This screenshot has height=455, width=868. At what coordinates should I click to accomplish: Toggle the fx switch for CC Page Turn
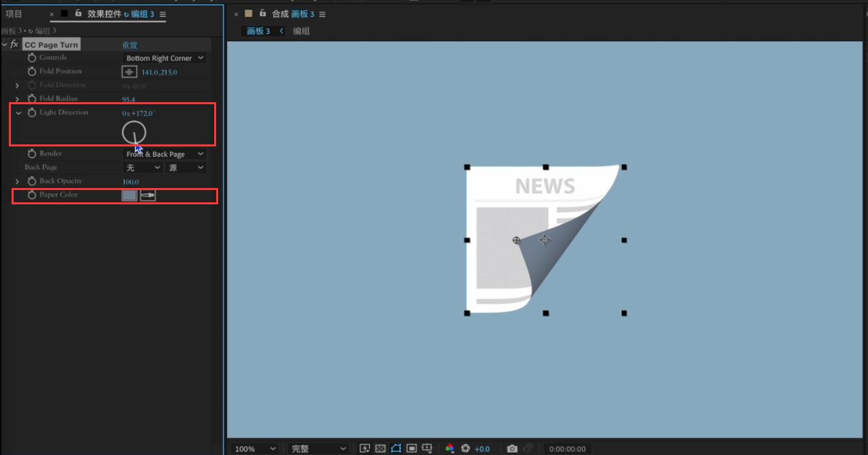point(14,44)
